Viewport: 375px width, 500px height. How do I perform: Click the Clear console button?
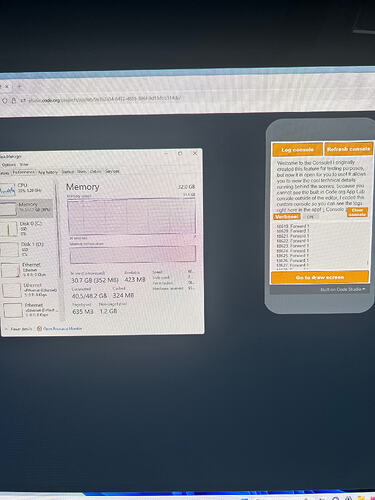coord(357,212)
